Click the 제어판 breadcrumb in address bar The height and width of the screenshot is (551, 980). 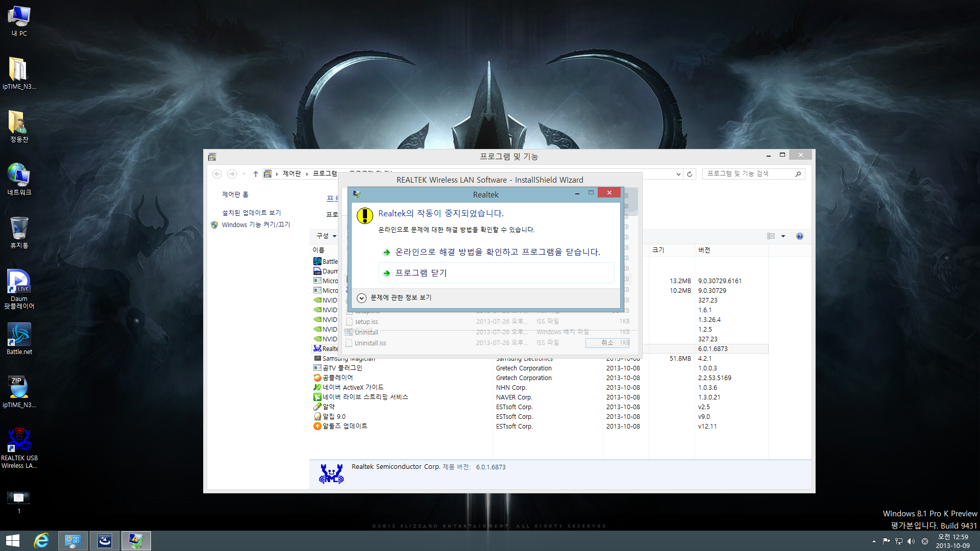coord(292,174)
